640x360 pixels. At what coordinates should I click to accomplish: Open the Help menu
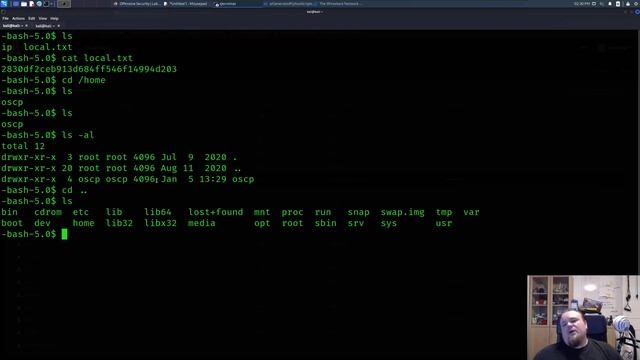coord(54,18)
